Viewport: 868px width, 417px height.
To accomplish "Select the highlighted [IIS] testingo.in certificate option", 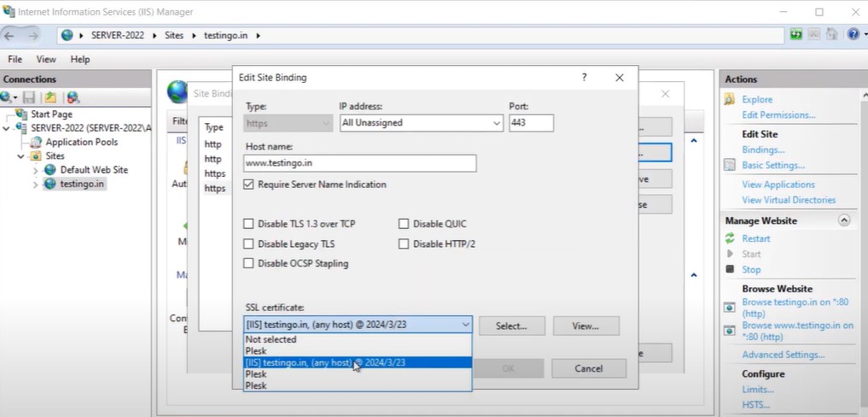I will [358, 362].
